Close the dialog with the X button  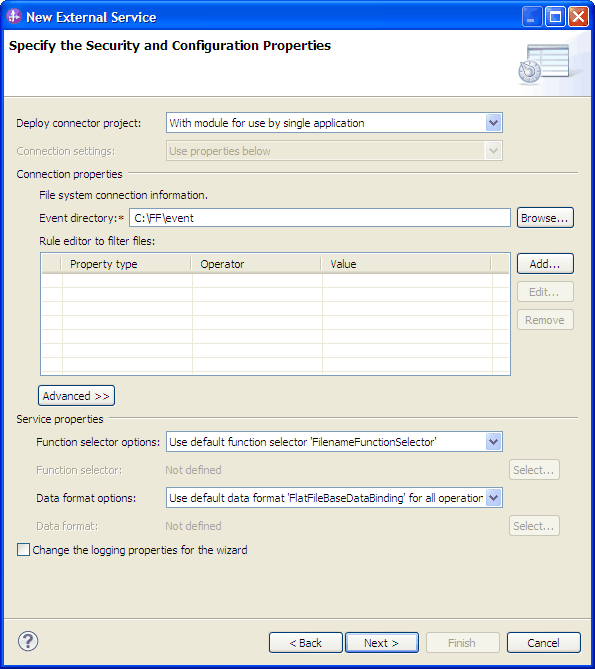pos(578,17)
